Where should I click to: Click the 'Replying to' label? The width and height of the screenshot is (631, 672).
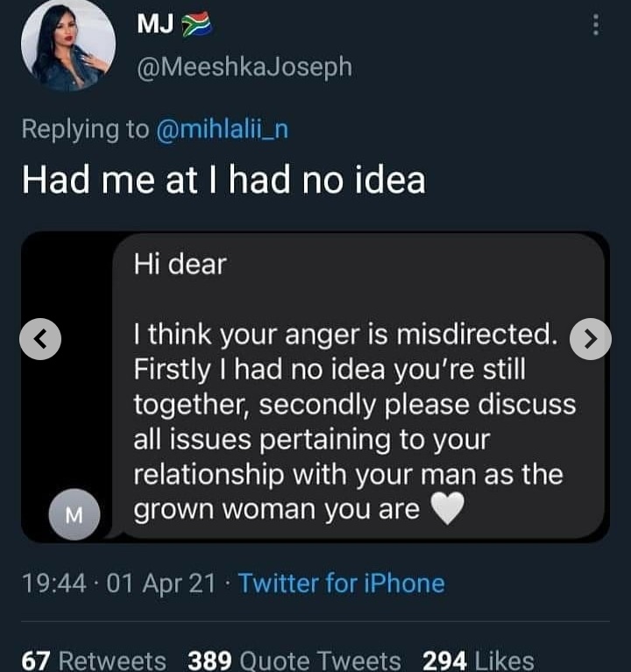[x=85, y=129]
